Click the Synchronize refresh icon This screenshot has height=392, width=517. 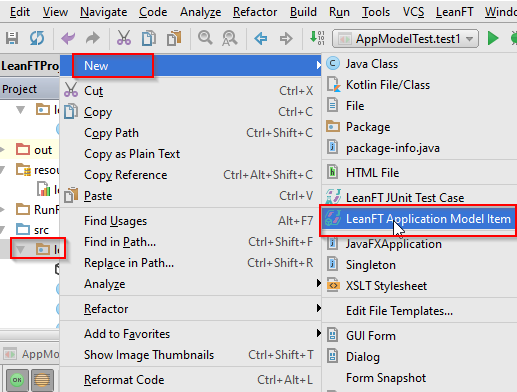pyautogui.click(x=37, y=38)
